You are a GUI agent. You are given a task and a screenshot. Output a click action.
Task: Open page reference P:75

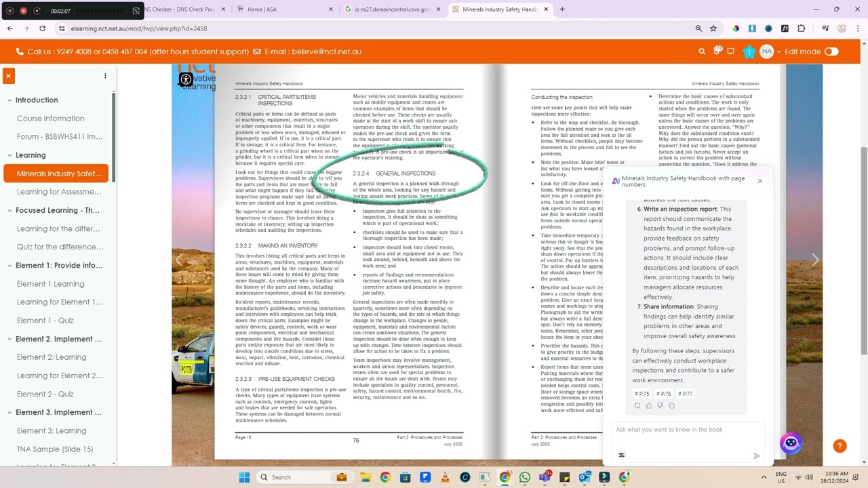[x=642, y=394]
